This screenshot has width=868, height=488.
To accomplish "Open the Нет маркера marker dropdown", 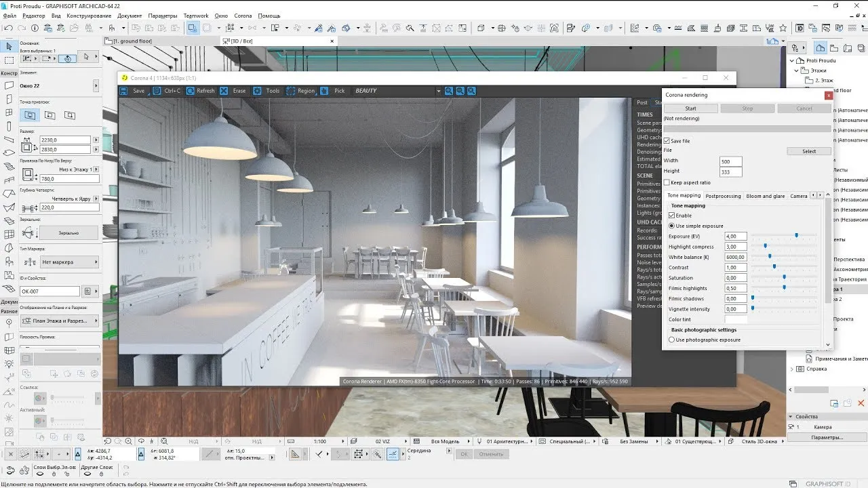I will pos(70,262).
